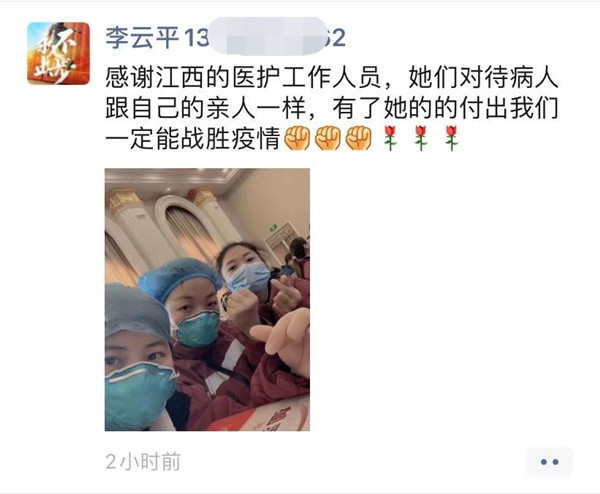This screenshot has height=494, width=600.
Task: Click the last rose emoji
Action: [x=452, y=138]
